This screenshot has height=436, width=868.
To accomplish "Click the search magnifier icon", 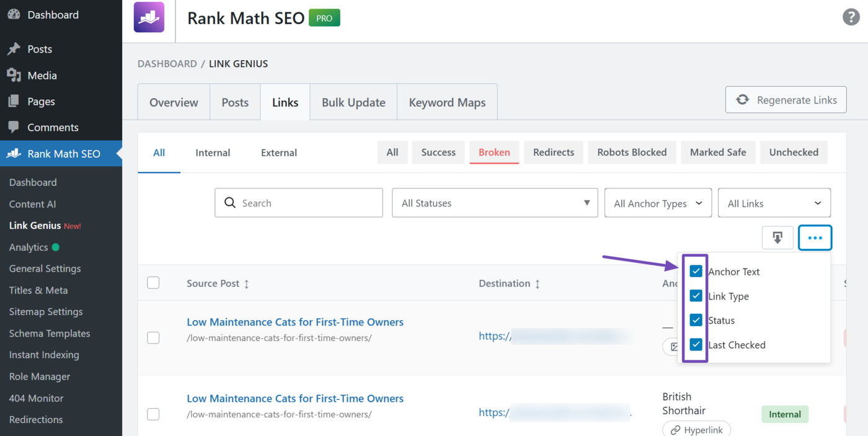I will coord(230,203).
